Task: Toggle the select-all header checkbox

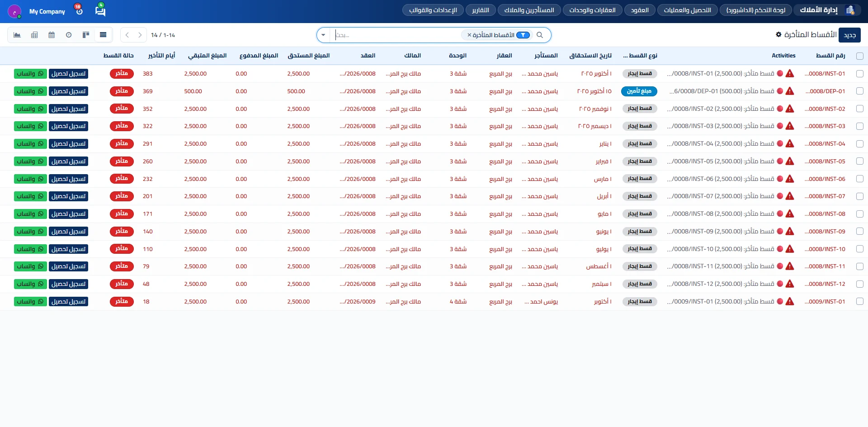Action: pyautogui.click(x=859, y=56)
